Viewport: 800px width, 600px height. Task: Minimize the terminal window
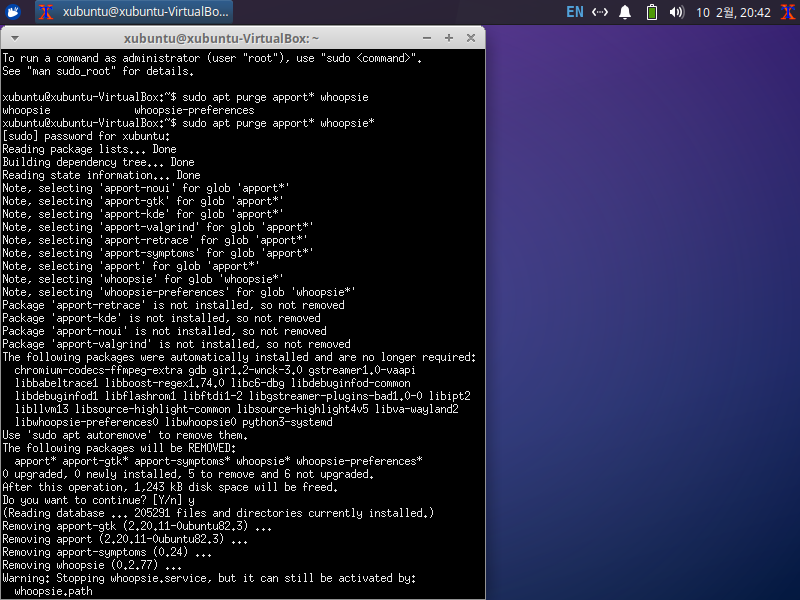coord(427,38)
